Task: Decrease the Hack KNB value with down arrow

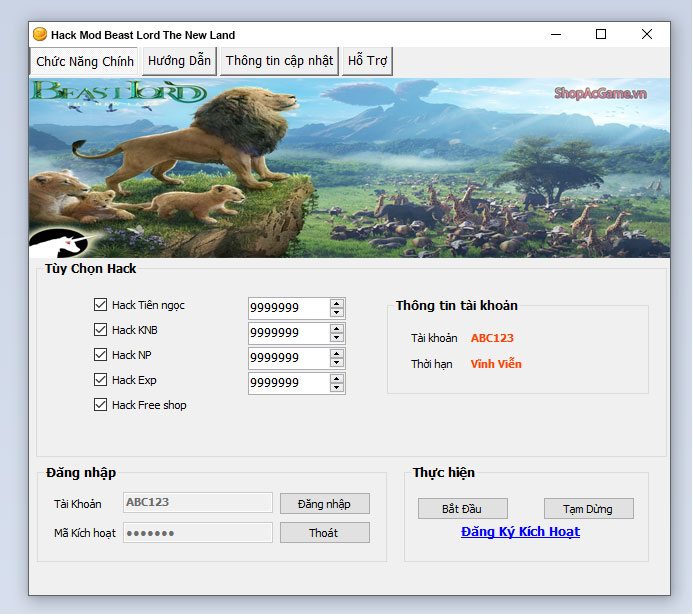Action: 337,338
